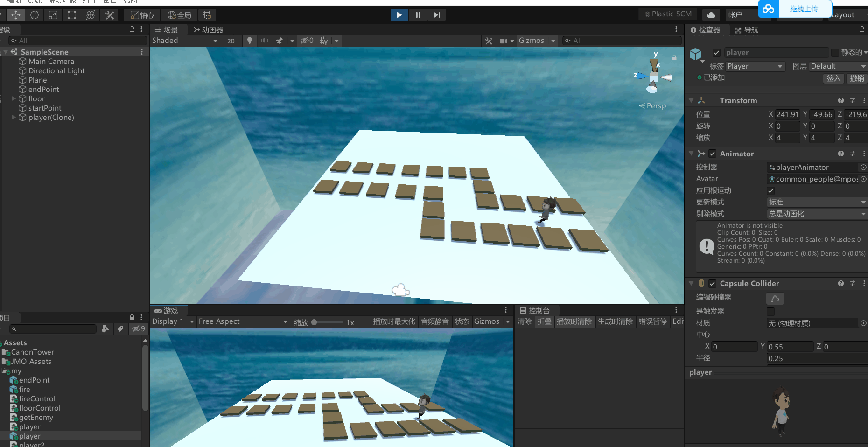Select the Move tool in toolbar

click(x=16, y=15)
